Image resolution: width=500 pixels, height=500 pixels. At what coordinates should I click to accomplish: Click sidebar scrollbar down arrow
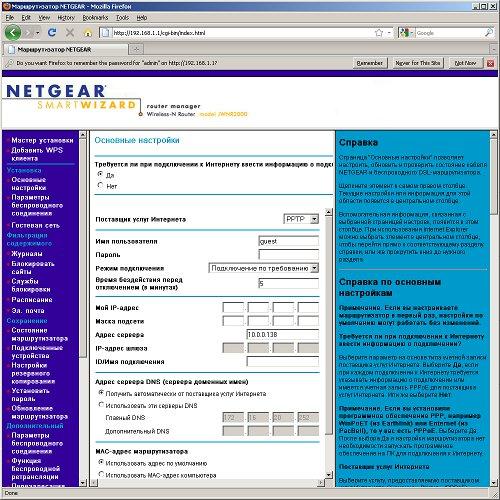pos(83,483)
